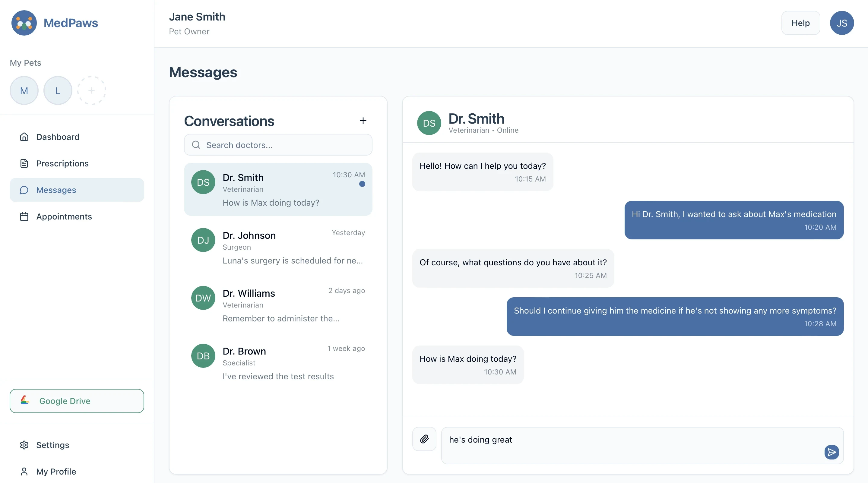Viewport: 868px width, 483px height.
Task: Click the paperclip attach file button
Action: [424, 439]
